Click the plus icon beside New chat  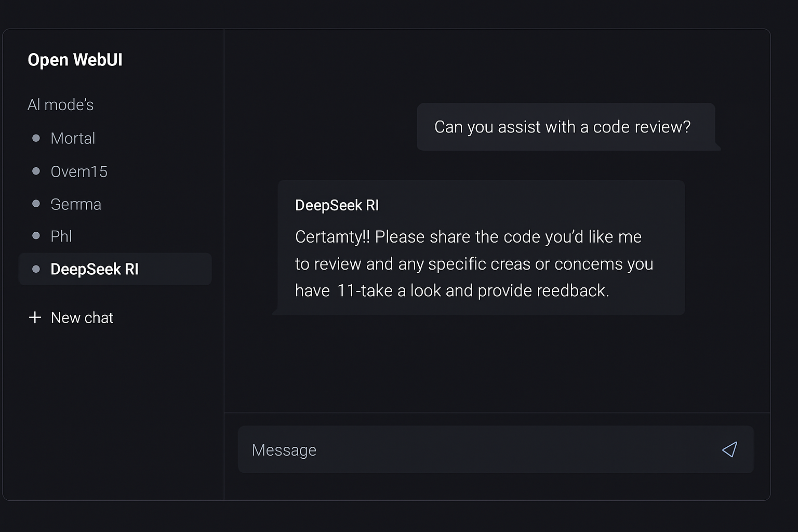[x=35, y=317]
